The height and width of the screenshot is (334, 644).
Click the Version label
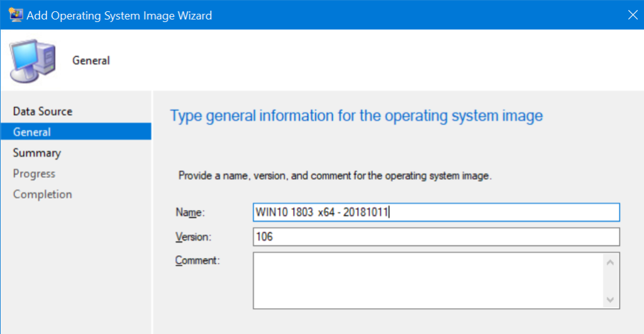(x=193, y=237)
